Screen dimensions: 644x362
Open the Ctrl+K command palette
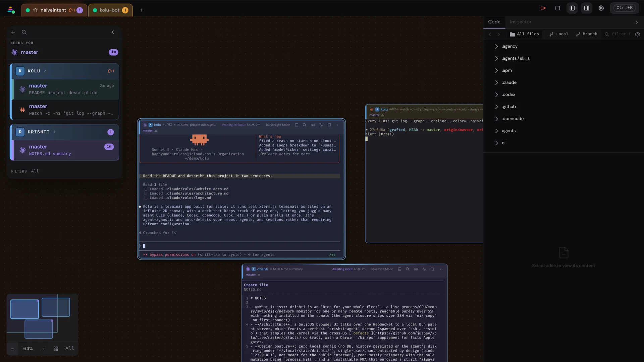point(625,8)
